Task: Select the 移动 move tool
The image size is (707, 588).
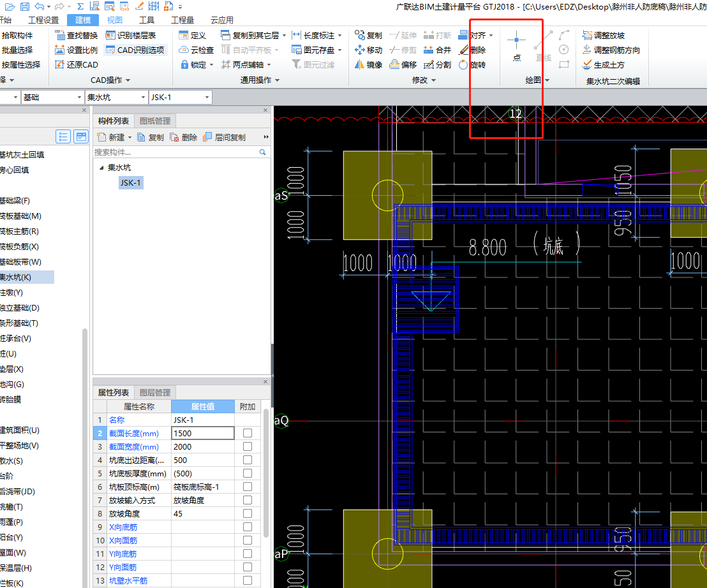Action: point(368,50)
